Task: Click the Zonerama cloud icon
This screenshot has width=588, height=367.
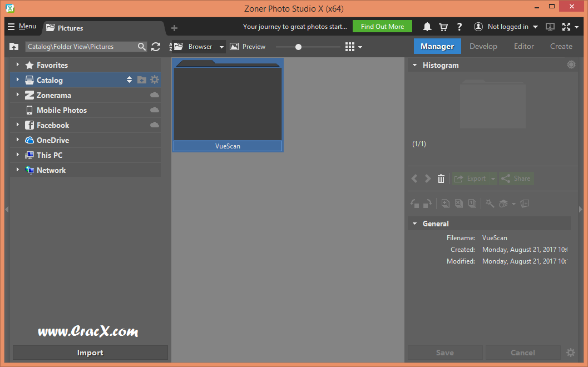Action: [155, 95]
